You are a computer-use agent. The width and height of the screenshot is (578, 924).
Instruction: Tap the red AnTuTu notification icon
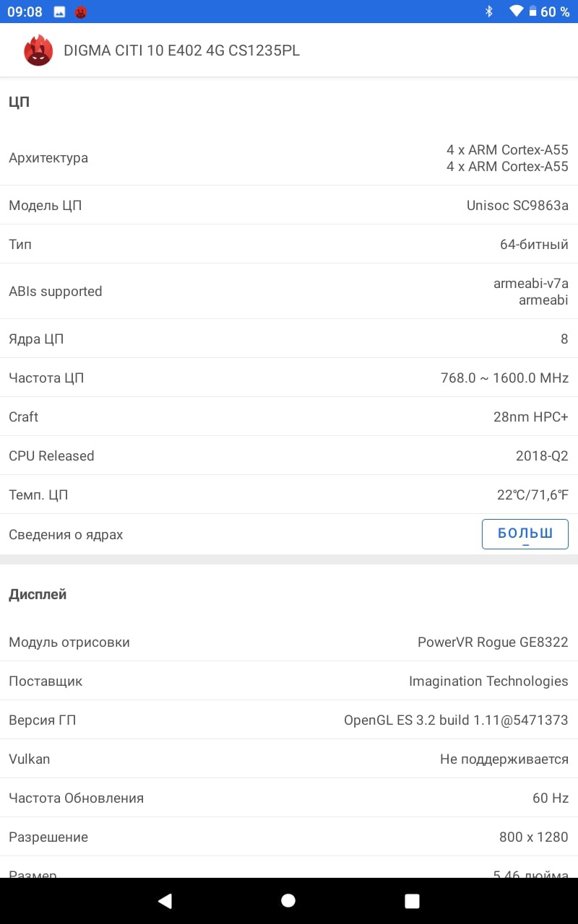(81, 12)
